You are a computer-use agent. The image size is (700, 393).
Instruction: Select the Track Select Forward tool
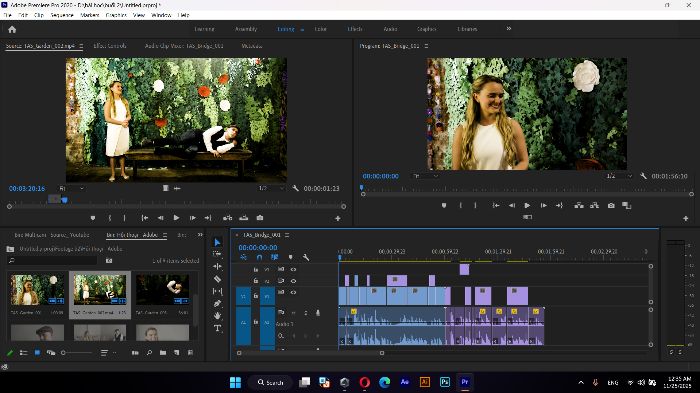[x=217, y=254]
